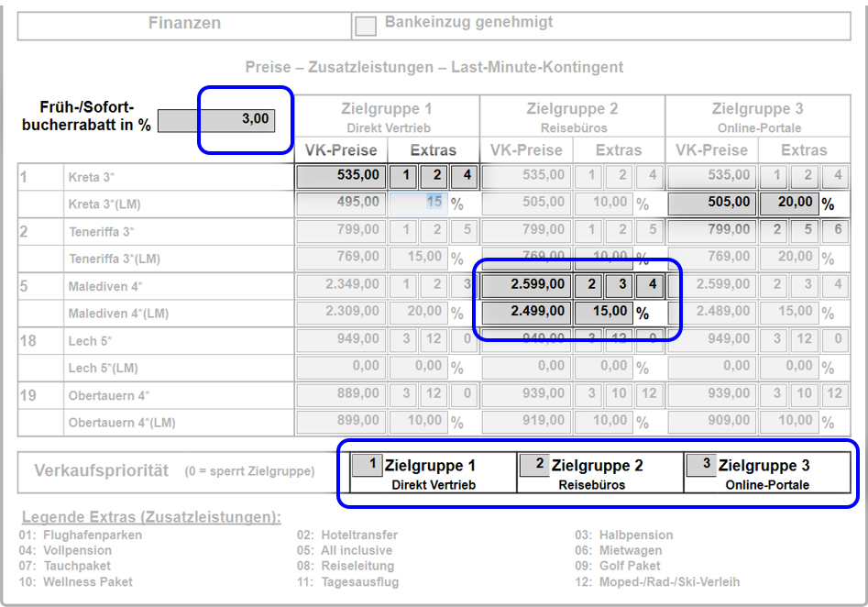Click Verkaufspriorität box for Zielgruppe 2 Reisebüros

pyautogui.click(x=535, y=465)
